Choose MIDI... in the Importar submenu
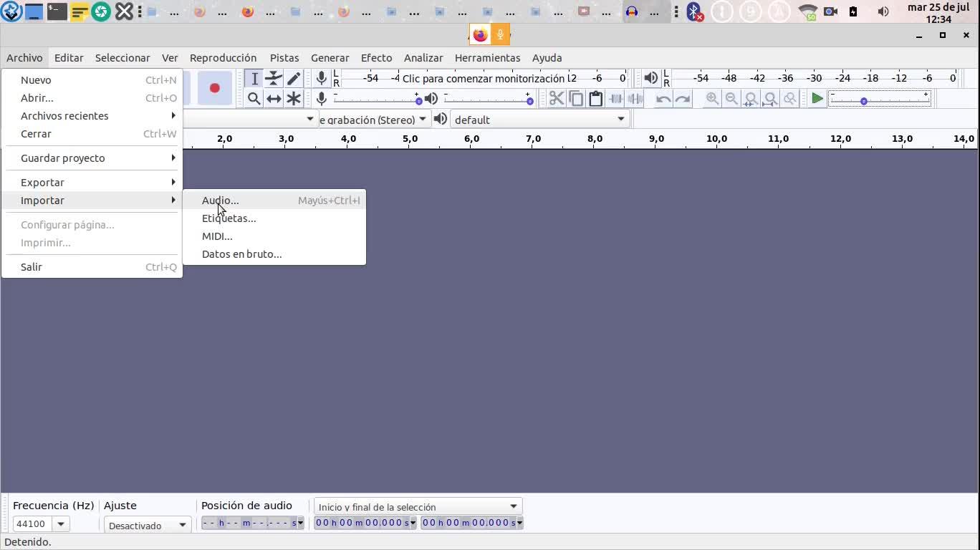Screen dimensions: 980x550 pyautogui.click(x=274, y=236)
